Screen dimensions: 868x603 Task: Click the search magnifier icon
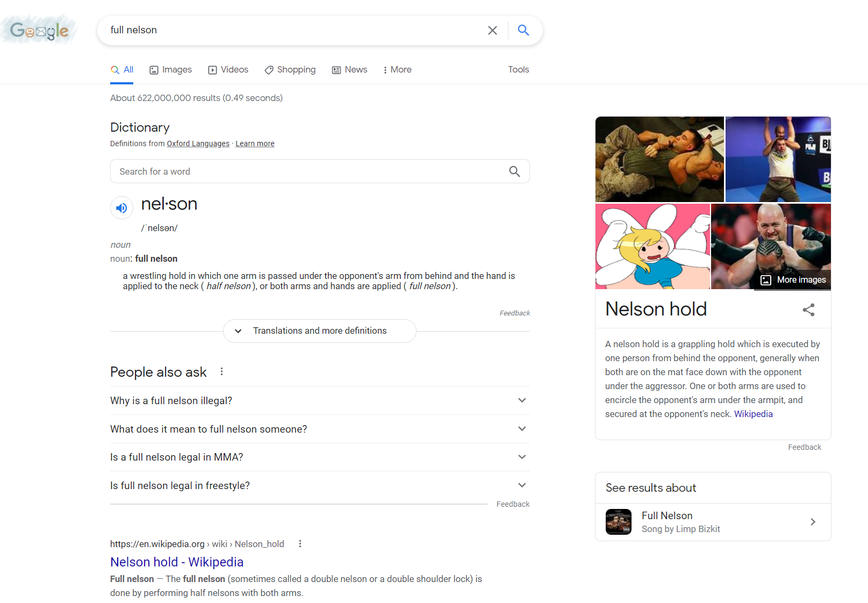coord(523,30)
